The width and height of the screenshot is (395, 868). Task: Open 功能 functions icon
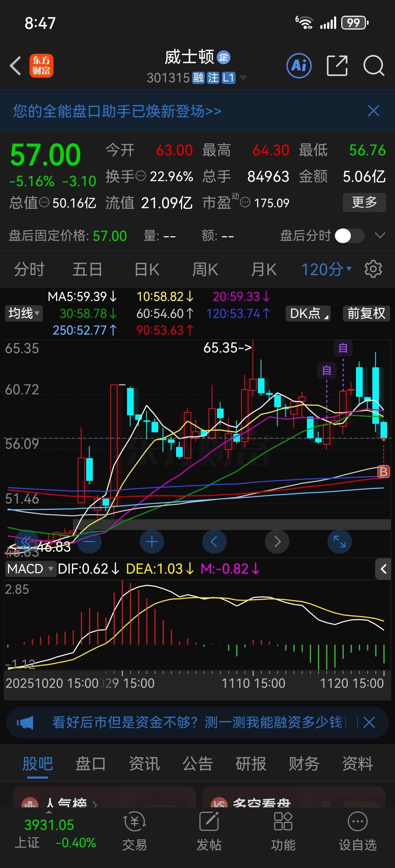[283, 832]
